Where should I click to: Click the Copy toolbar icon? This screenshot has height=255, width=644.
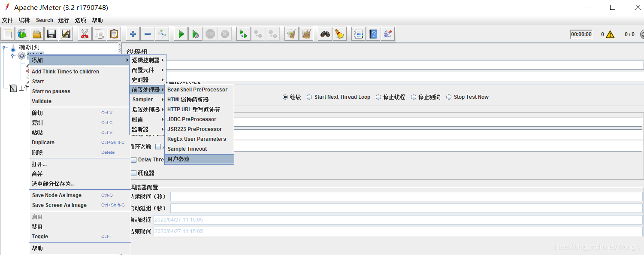click(99, 33)
